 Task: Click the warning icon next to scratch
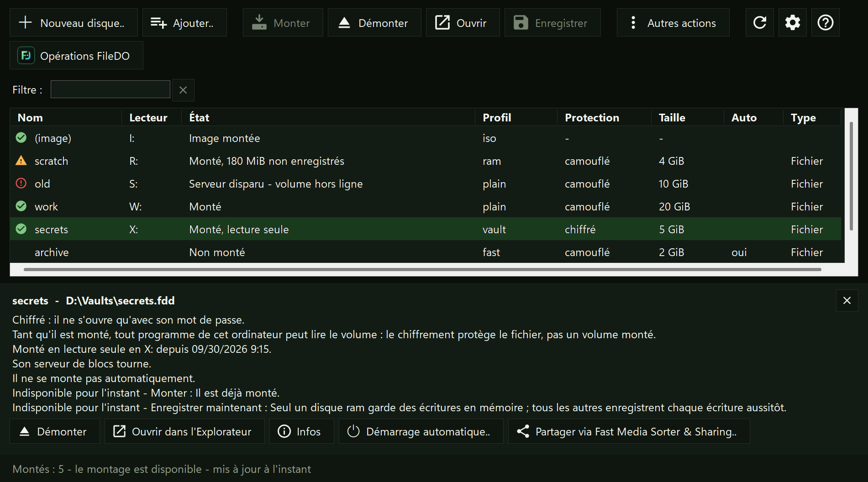click(21, 161)
